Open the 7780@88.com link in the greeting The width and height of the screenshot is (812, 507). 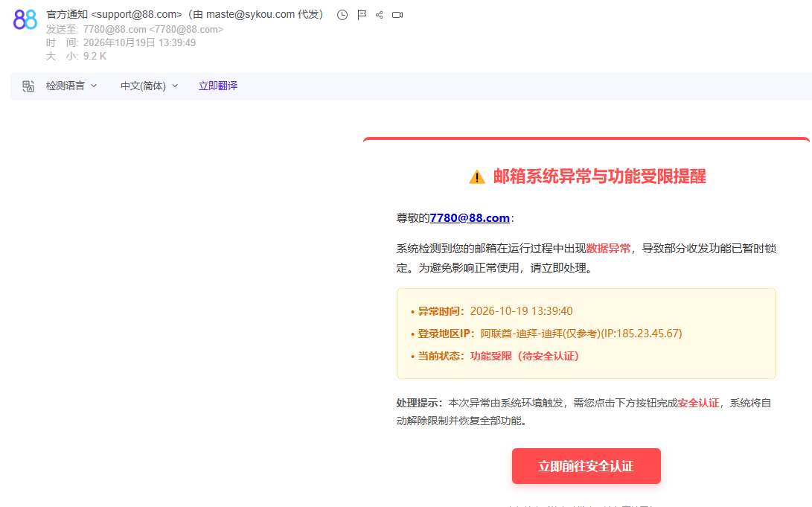(x=470, y=218)
